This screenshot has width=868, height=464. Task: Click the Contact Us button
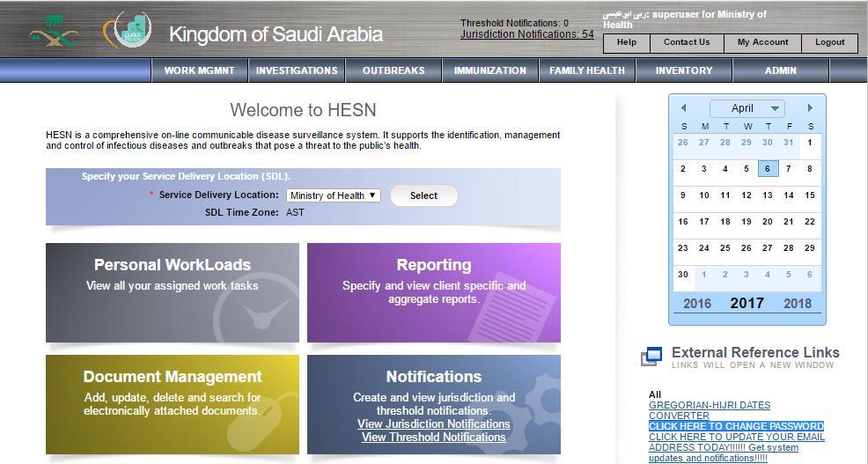(687, 42)
